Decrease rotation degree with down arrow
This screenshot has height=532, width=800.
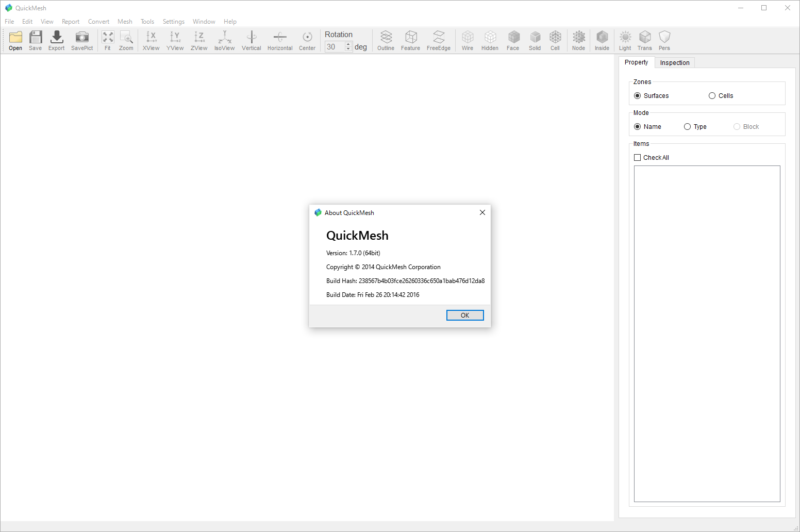348,49
